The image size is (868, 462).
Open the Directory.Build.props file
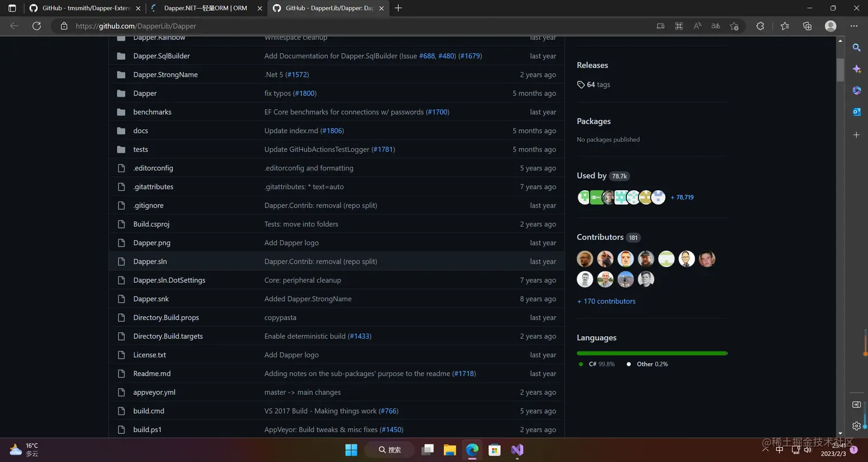(166, 317)
